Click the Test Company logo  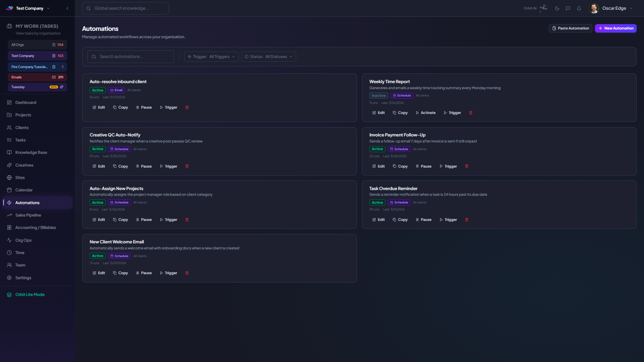coord(10,8)
